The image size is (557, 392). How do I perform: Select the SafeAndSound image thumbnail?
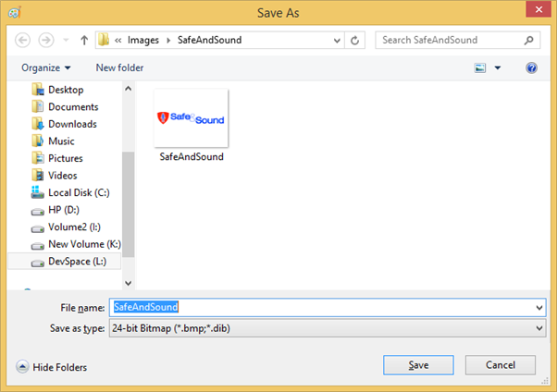[192, 120]
